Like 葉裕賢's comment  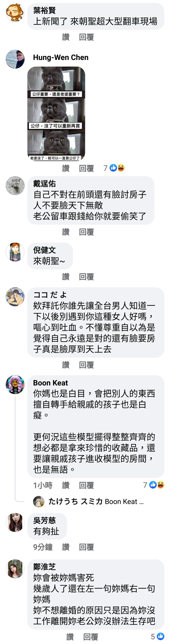66,37
